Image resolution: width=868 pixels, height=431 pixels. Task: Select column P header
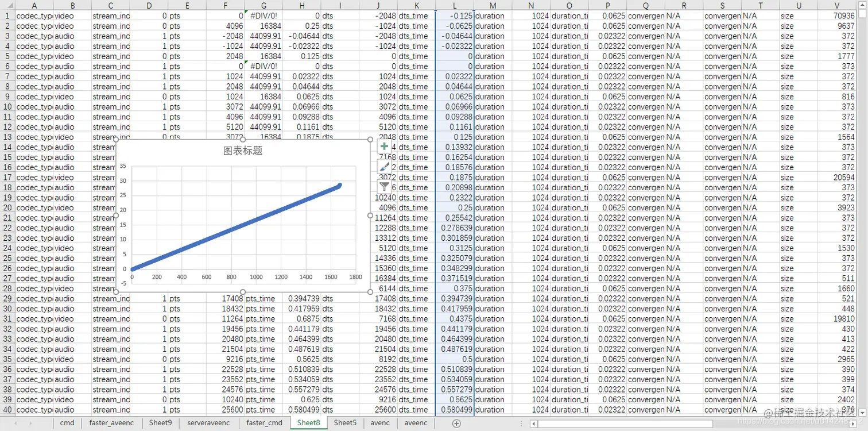(607, 5)
